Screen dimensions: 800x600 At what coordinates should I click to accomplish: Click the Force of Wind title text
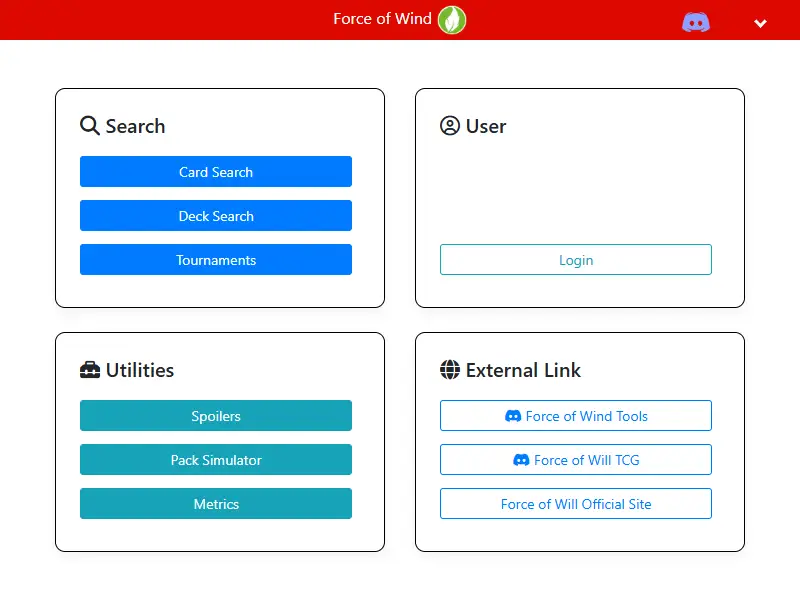[382, 19]
